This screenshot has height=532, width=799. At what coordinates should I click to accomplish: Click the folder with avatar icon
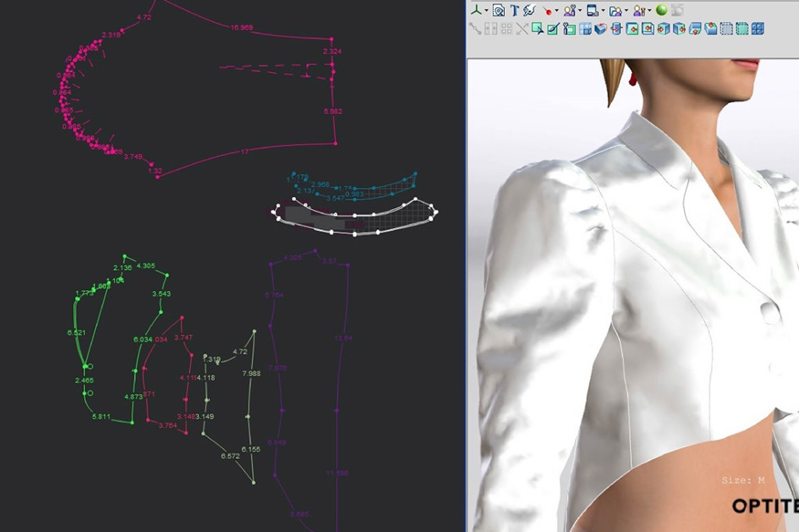616,11
